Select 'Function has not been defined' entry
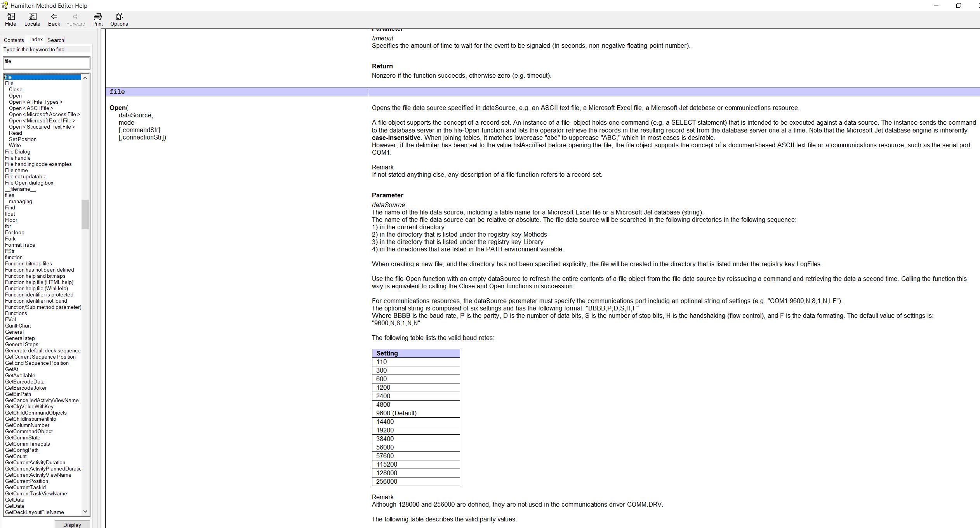 point(39,270)
